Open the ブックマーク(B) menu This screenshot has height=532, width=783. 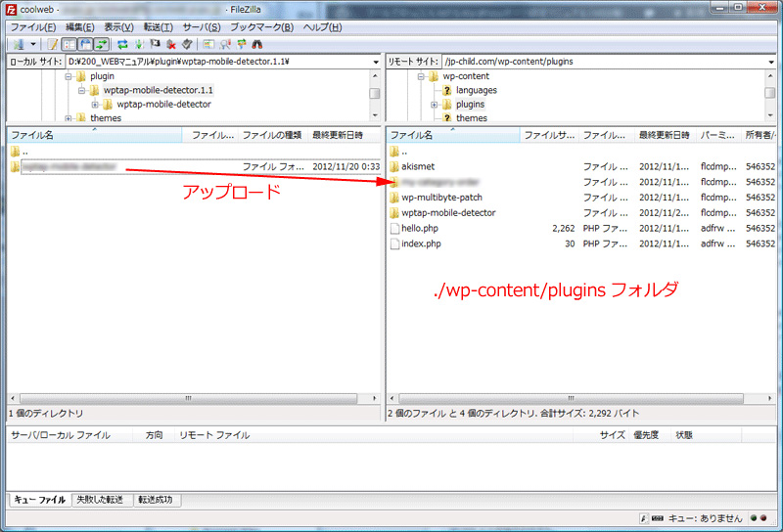(x=261, y=27)
